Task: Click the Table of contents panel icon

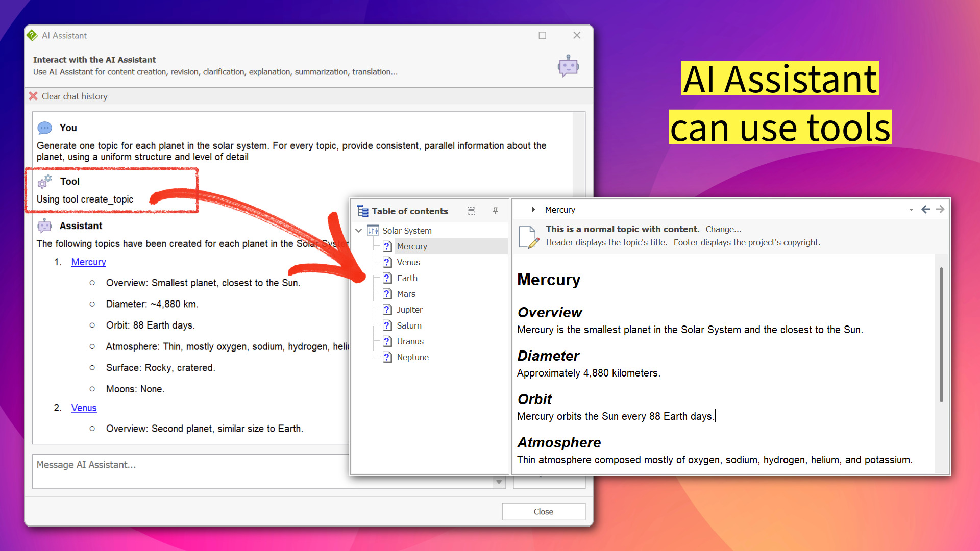Action: [362, 211]
